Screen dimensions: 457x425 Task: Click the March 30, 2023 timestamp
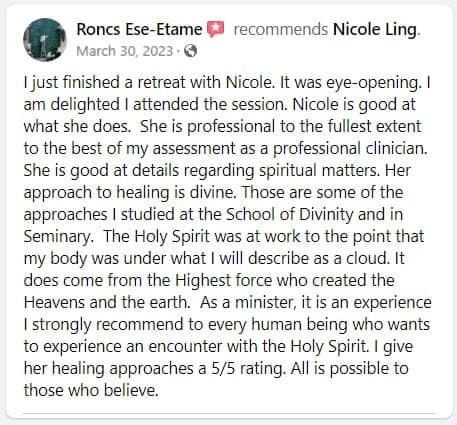(125, 51)
